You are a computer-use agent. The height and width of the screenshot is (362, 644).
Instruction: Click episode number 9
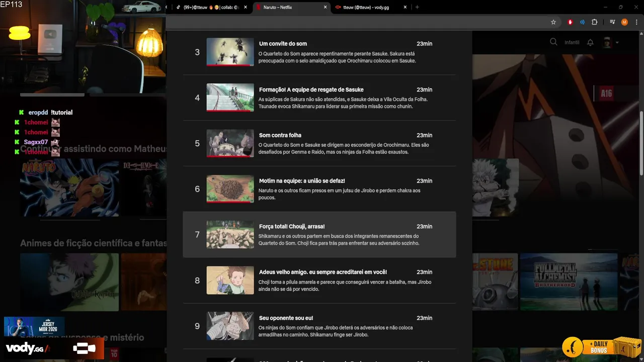point(197,326)
